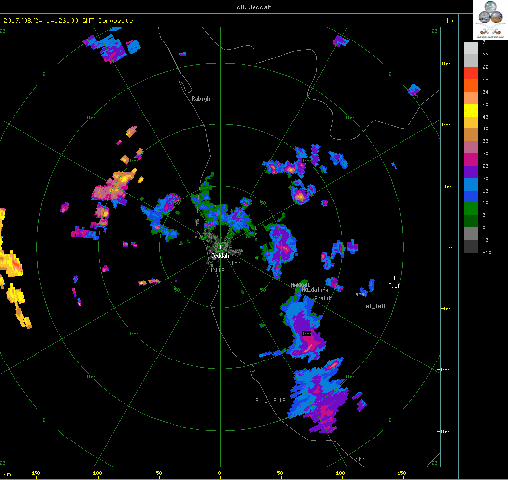Choose the dark green legend swatch
Screen dimensions: 508x480
pyautogui.click(x=471, y=221)
